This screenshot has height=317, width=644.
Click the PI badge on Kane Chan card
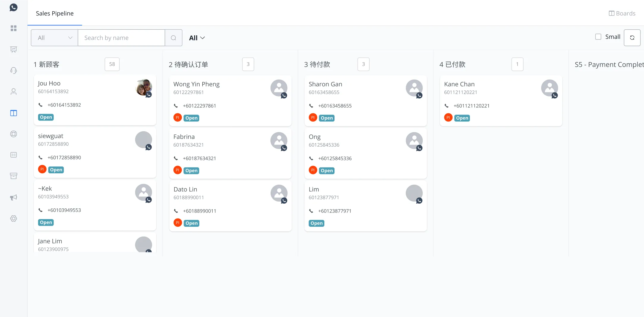(448, 118)
